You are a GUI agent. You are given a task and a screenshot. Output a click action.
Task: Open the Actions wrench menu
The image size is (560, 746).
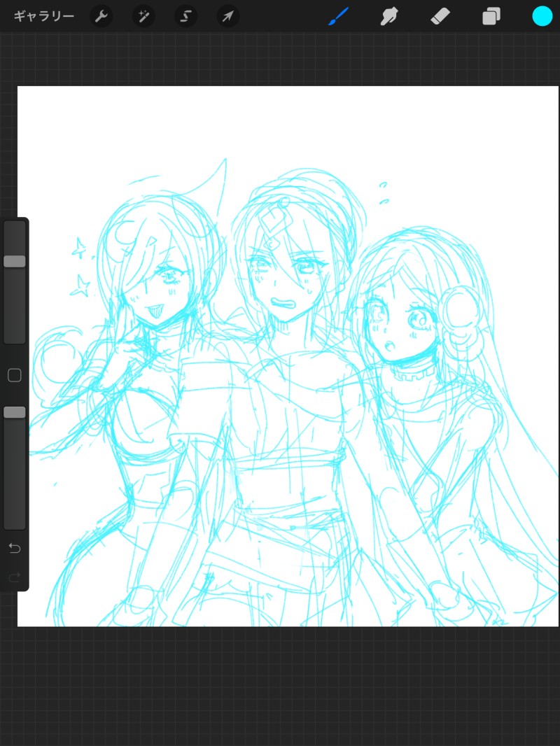coord(101,17)
